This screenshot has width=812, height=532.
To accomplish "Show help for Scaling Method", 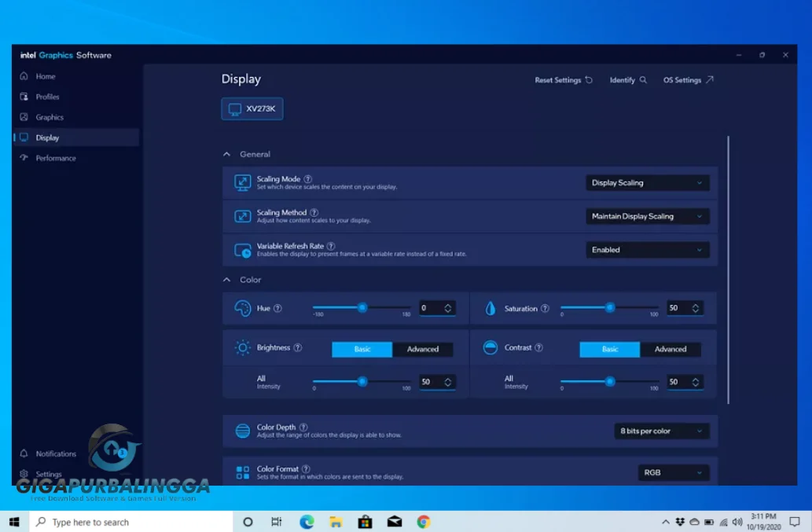I will tap(314, 213).
